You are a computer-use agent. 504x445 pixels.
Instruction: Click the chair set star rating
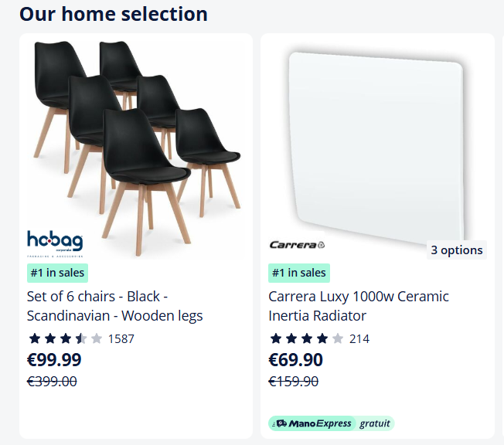coord(65,338)
